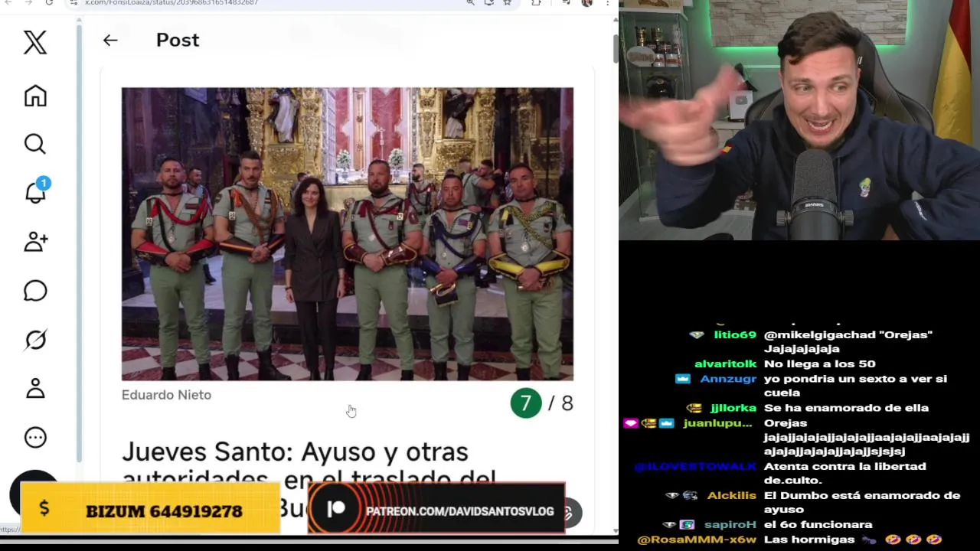Image resolution: width=980 pixels, height=551 pixels.
Task: Open the Profile person icon in sidebar
Action: [35, 389]
